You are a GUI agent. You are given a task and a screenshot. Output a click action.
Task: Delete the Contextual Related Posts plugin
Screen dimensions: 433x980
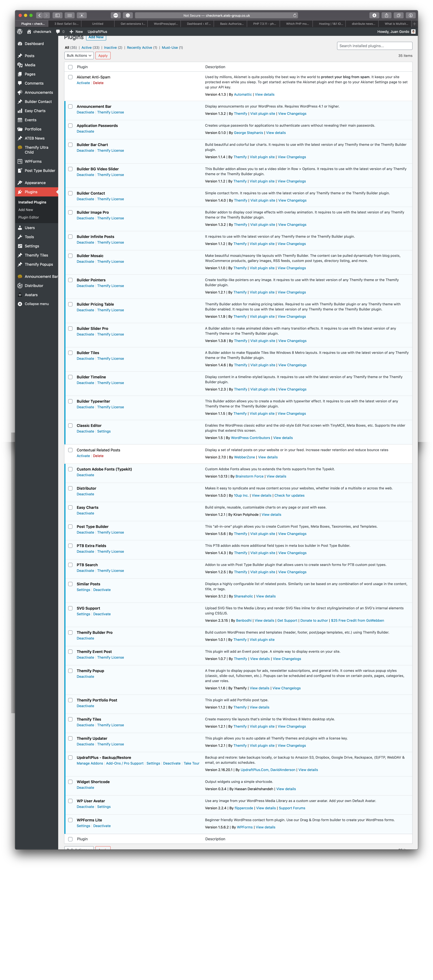click(98, 456)
